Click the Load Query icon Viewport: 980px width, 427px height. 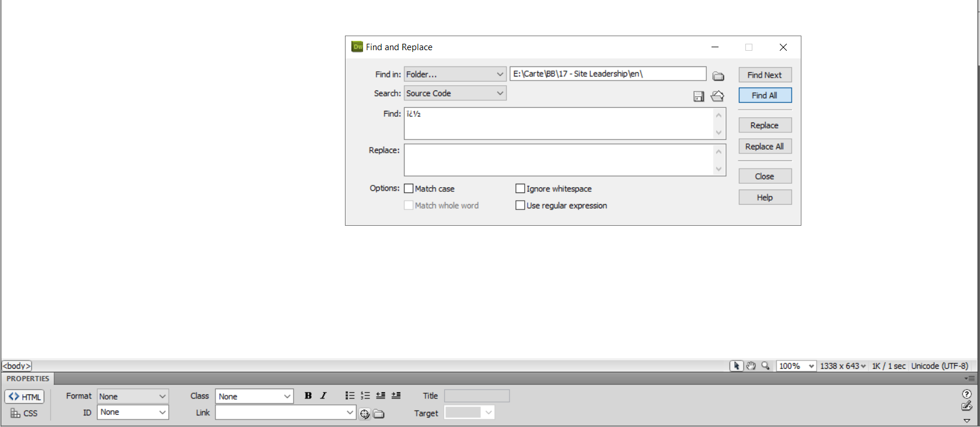click(x=717, y=96)
